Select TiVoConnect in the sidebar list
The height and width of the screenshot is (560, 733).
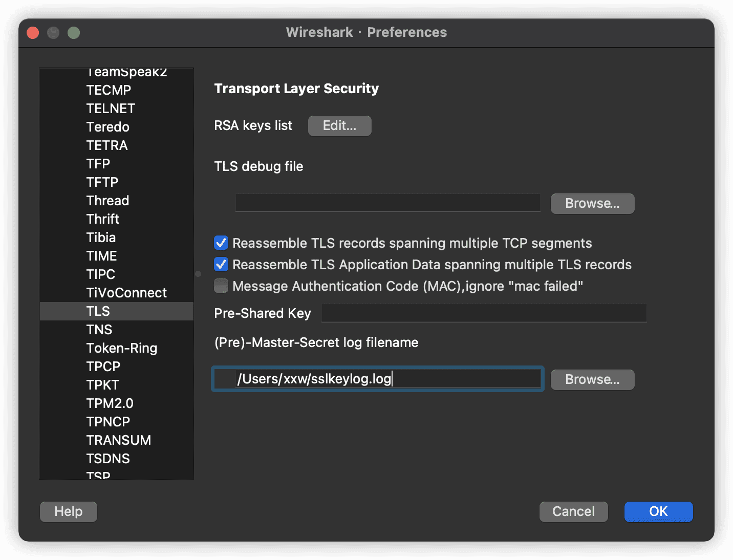tap(126, 293)
